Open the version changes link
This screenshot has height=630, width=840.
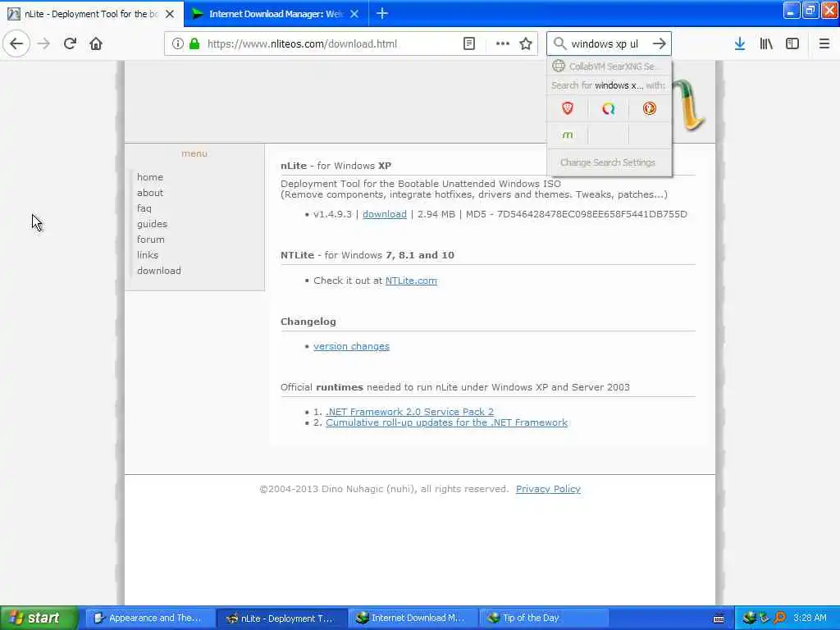351,346
